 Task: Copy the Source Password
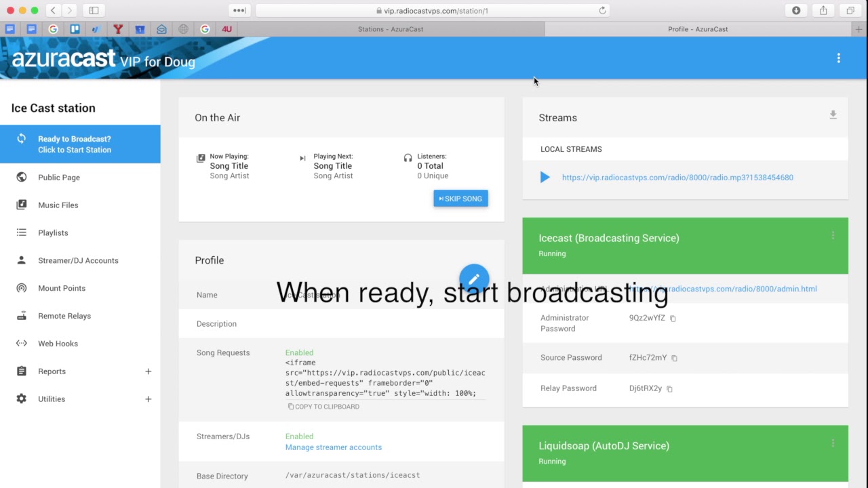click(674, 358)
